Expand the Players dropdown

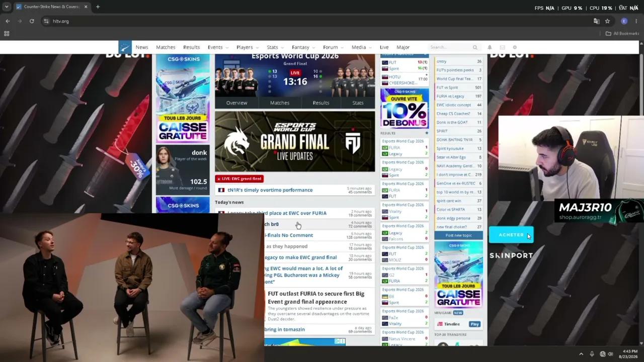(x=247, y=47)
